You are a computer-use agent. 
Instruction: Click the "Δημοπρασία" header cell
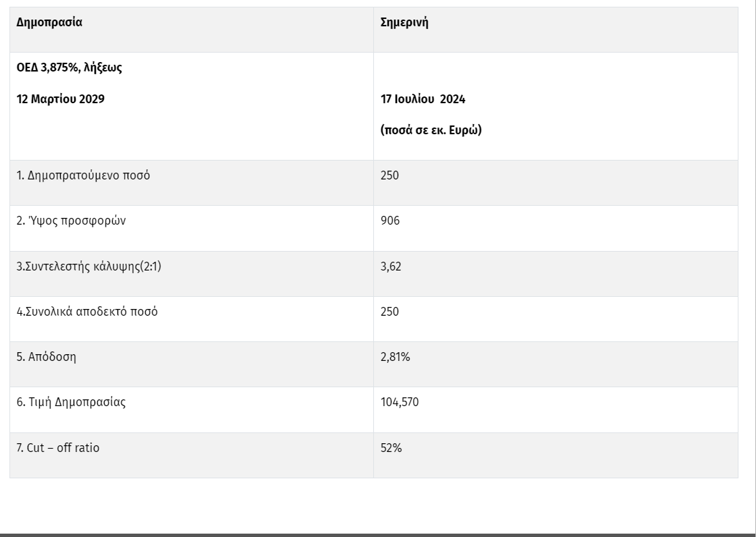pos(49,22)
